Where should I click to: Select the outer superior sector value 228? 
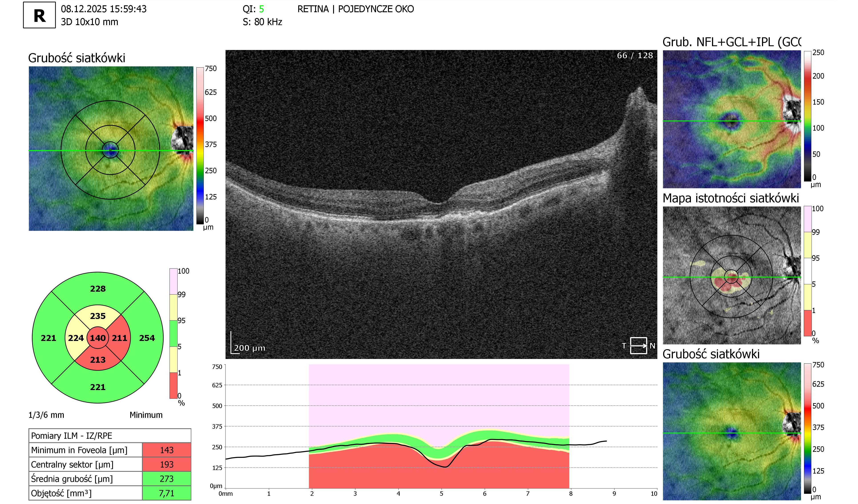point(98,289)
